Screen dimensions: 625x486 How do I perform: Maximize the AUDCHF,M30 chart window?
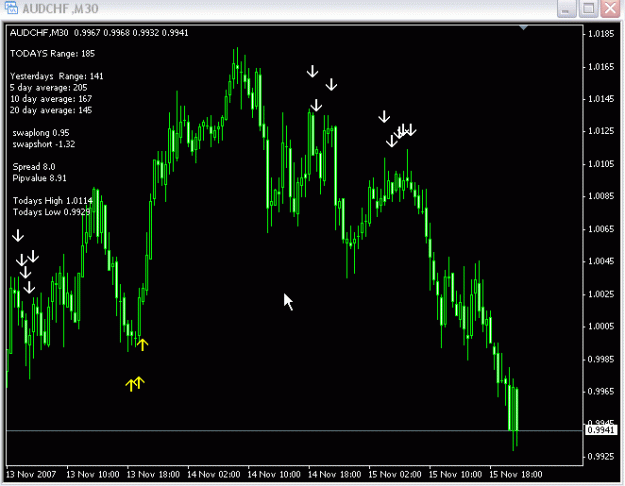coord(588,8)
